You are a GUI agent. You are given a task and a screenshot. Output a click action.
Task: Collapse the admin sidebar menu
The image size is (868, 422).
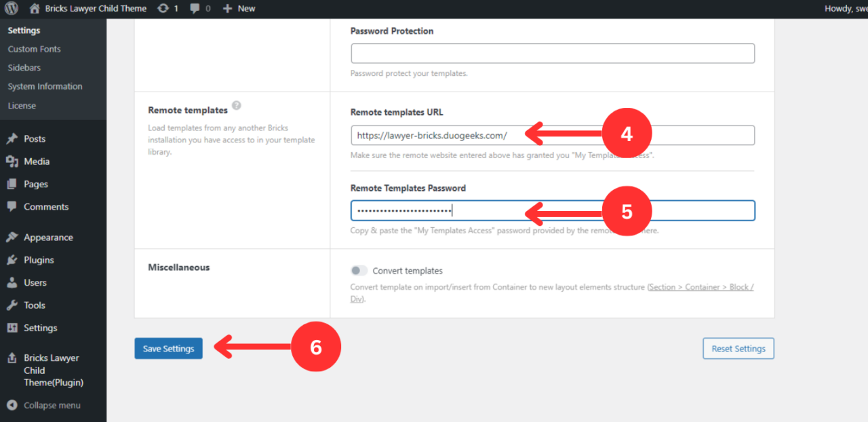coord(41,405)
